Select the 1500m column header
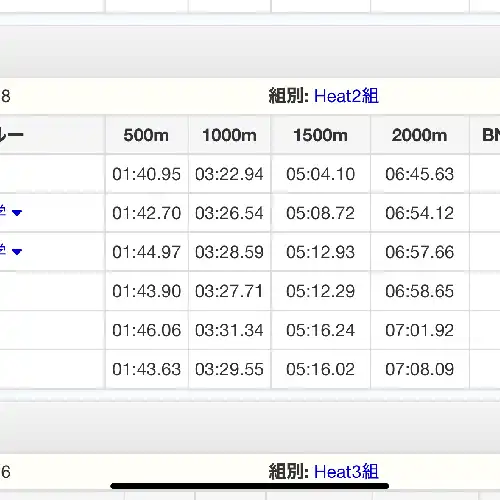 coord(320,135)
